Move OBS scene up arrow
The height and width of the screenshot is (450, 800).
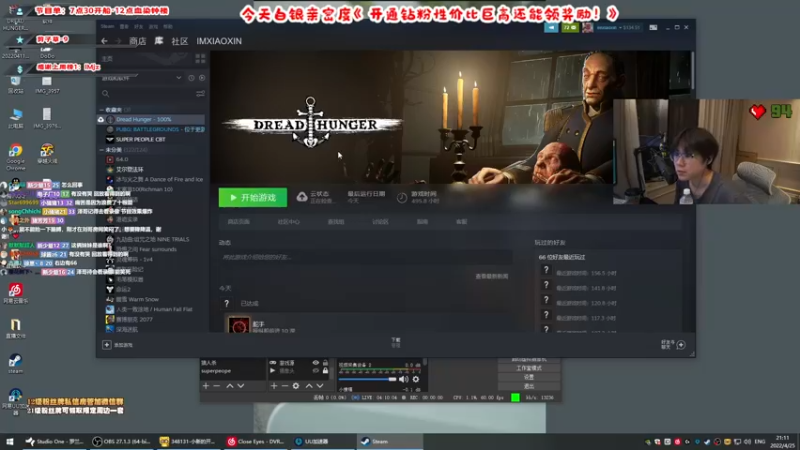230,386
